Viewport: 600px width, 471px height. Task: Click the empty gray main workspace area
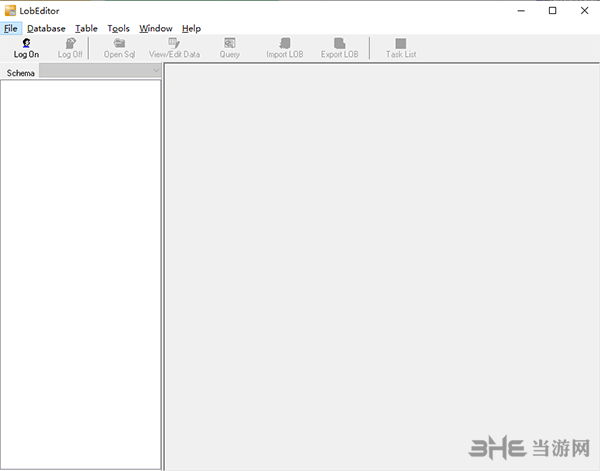[x=380, y=260]
